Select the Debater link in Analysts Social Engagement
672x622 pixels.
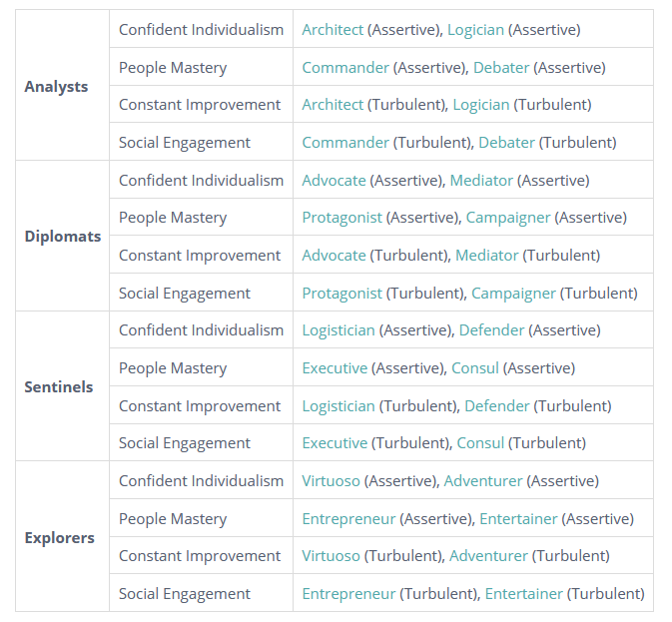pyautogui.click(x=506, y=142)
